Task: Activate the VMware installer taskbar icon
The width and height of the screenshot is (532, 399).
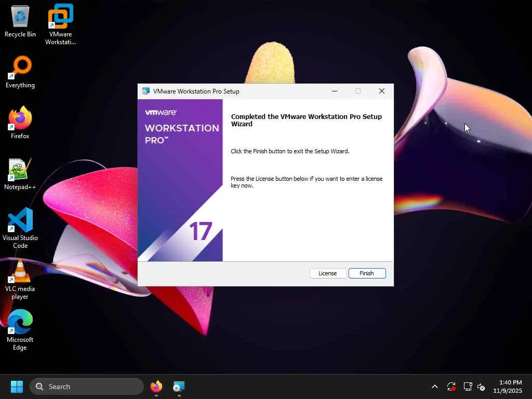Action: pos(179,387)
